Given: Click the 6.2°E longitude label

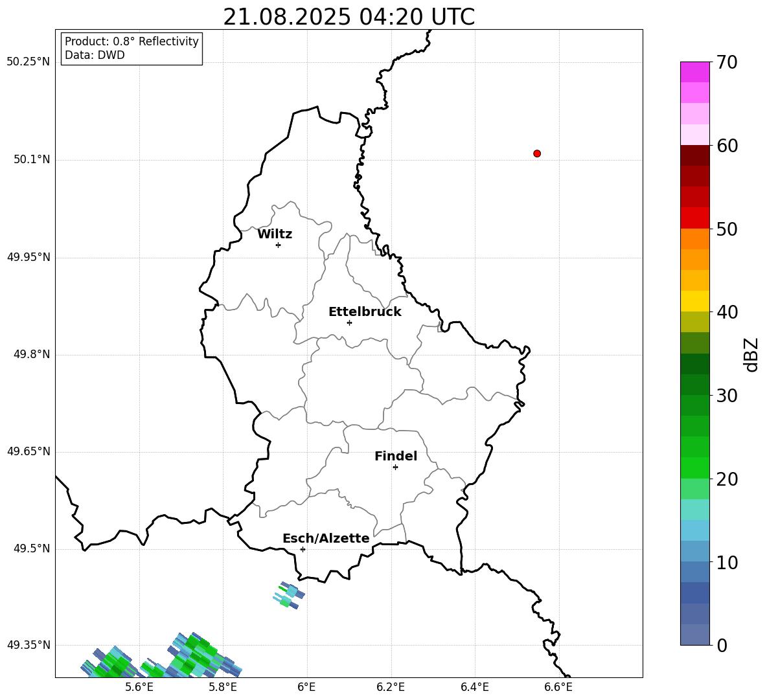Looking at the screenshot, I should pyautogui.click(x=391, y=687).
